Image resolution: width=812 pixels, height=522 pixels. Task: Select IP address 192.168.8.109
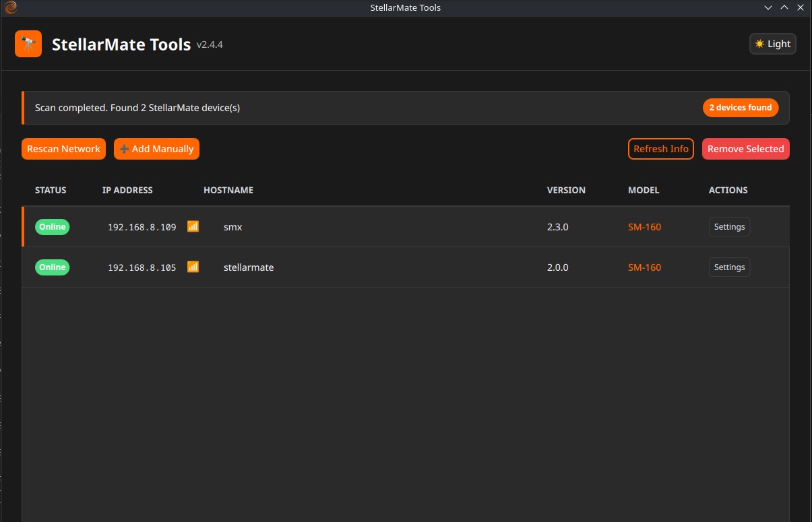(x=142, y=228)
